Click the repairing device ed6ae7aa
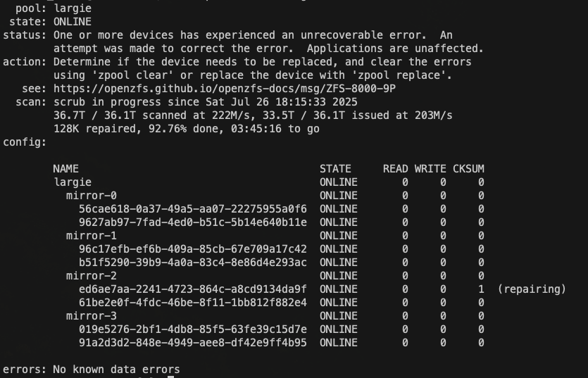The height and width of the screenshot is (378, 588). click(x=192, y=289)
